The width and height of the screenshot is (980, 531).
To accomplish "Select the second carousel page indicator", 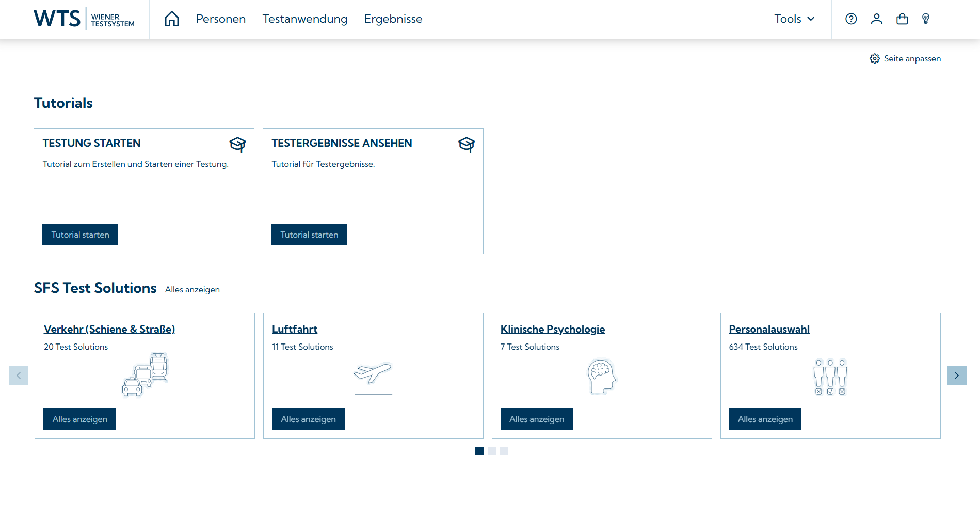I will (x=492, y=451).
